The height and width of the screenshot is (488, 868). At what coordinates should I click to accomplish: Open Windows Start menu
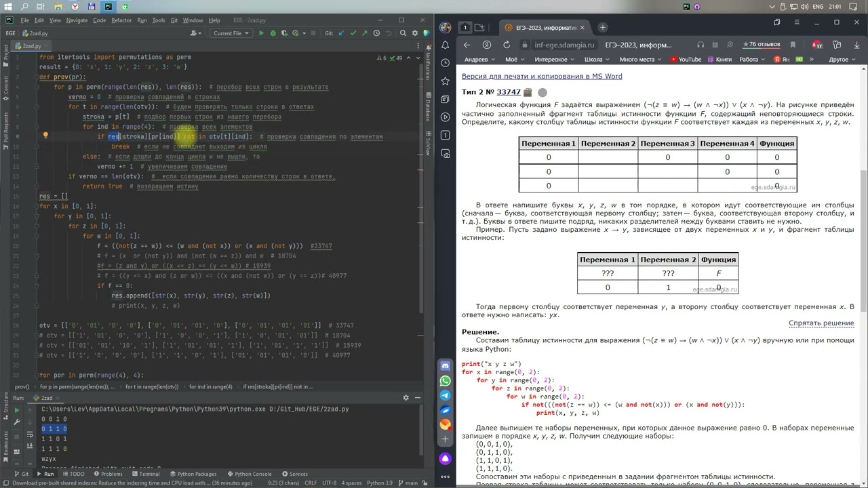[x=8, y=6]
